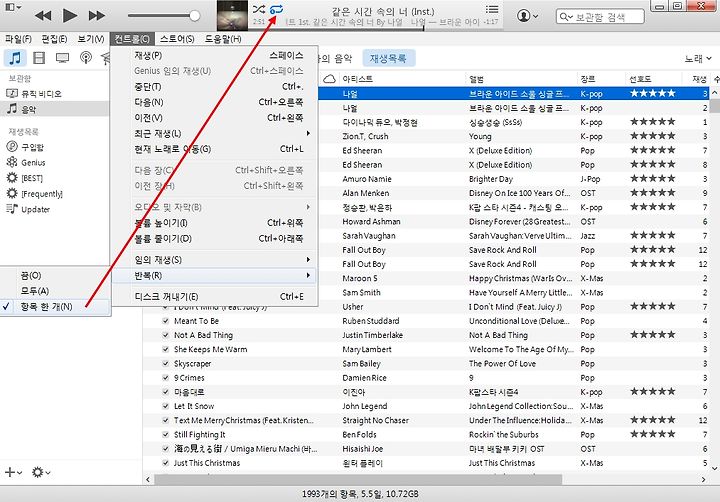Open the 도움말(H) menu
The height and width of the screenshot is (502, 720).
(223, 39)
